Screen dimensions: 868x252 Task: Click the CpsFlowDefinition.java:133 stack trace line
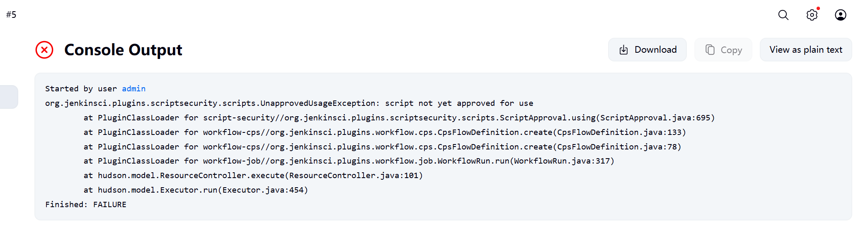click(385, 132)
